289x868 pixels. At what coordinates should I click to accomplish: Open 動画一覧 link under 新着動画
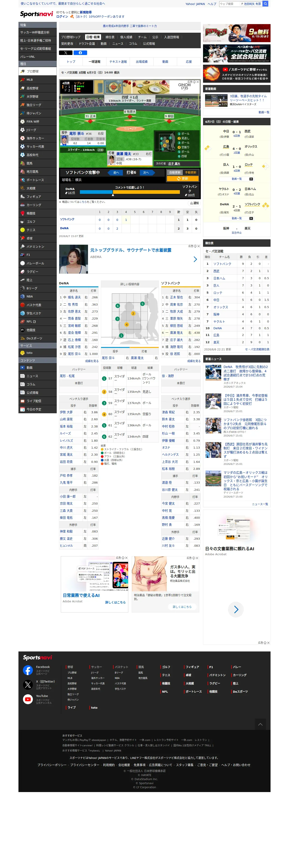point(264,112)
